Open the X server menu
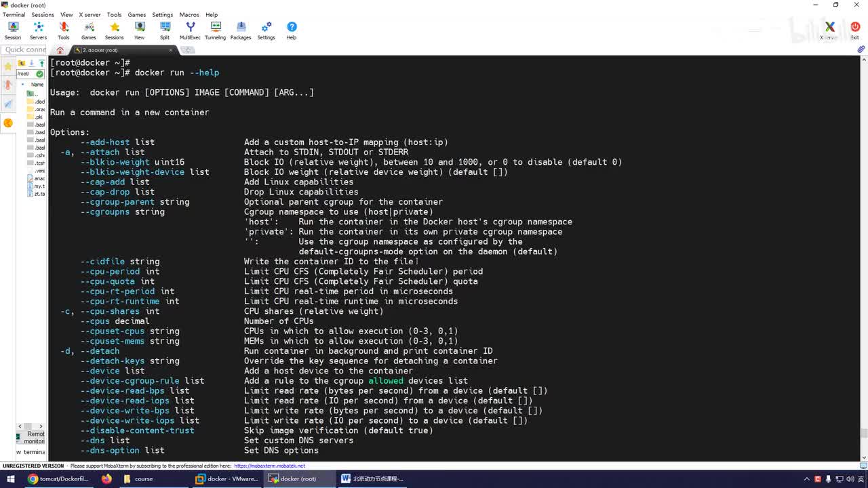868x488 pixels. 90,15
